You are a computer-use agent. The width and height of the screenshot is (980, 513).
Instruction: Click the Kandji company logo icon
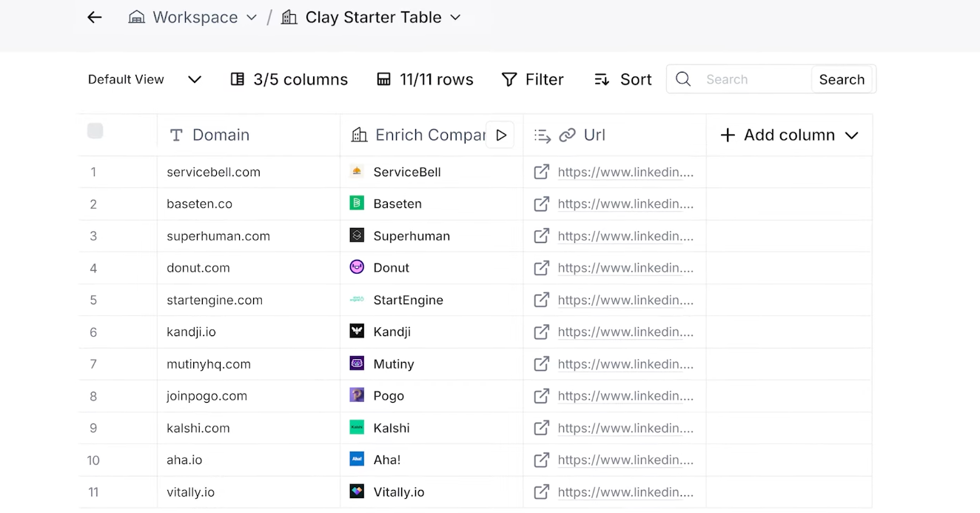coord(357,331)
